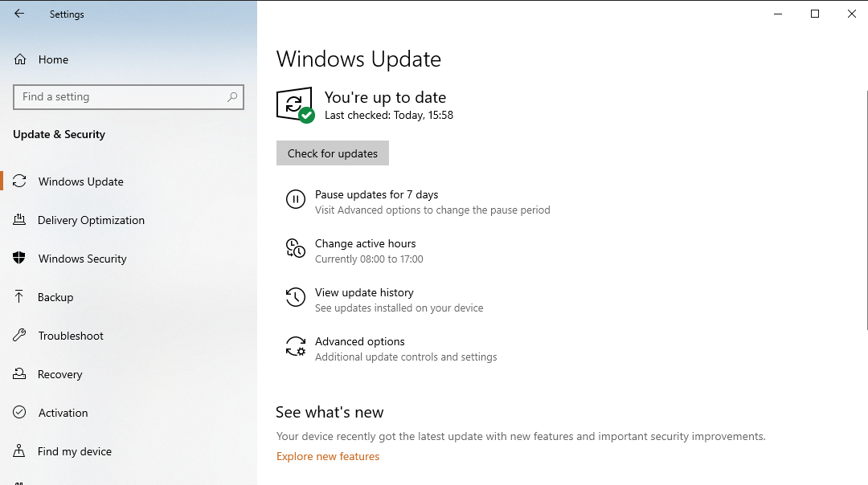Viewport: 868px width, 485px height.
Task: Click the up-to-date status icon
Action: [x=295, y=105]
